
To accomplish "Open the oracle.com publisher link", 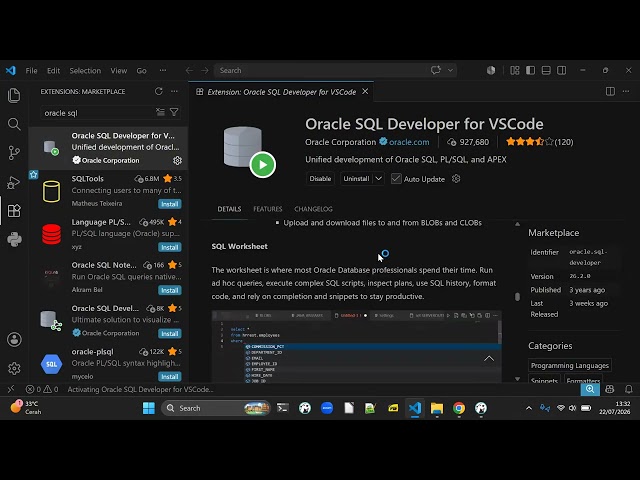I will [x=409, y=142].
